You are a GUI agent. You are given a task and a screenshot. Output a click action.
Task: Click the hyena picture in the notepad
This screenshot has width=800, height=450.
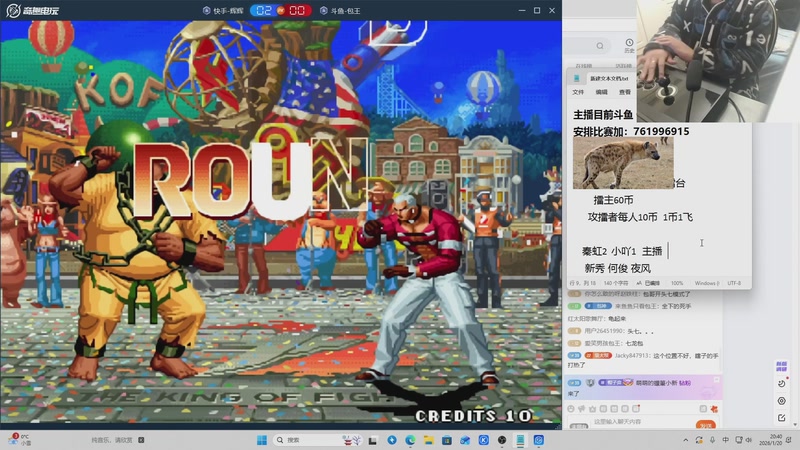(x=623, y=163)
